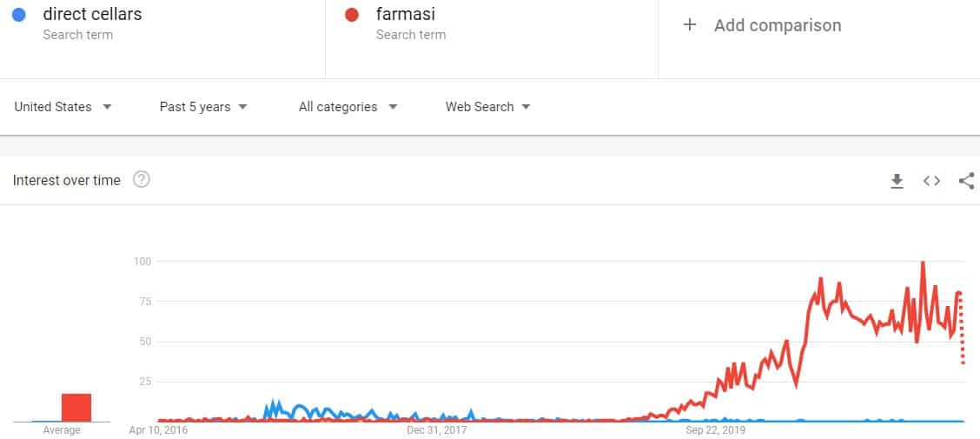
Task: Click the plus icon beside Add comparison
Action: (689, 25)
